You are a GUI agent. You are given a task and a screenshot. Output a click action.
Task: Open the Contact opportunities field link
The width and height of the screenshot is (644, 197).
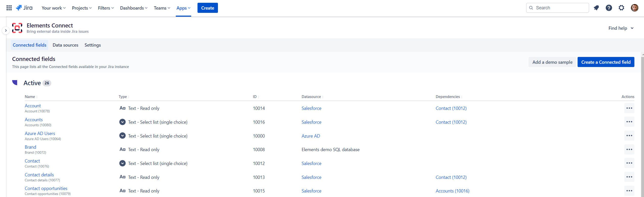point(46,188)
